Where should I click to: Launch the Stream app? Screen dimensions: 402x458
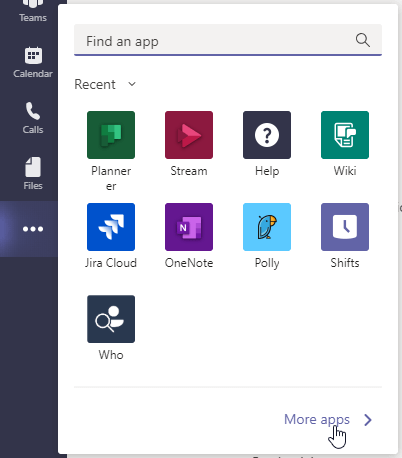(189, 135)
